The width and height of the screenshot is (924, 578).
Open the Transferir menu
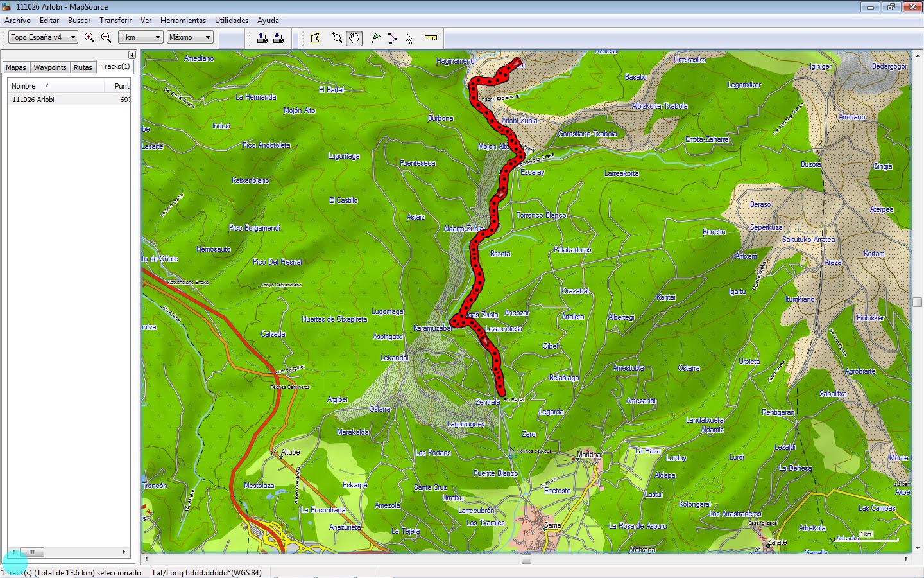pos(116,21)
